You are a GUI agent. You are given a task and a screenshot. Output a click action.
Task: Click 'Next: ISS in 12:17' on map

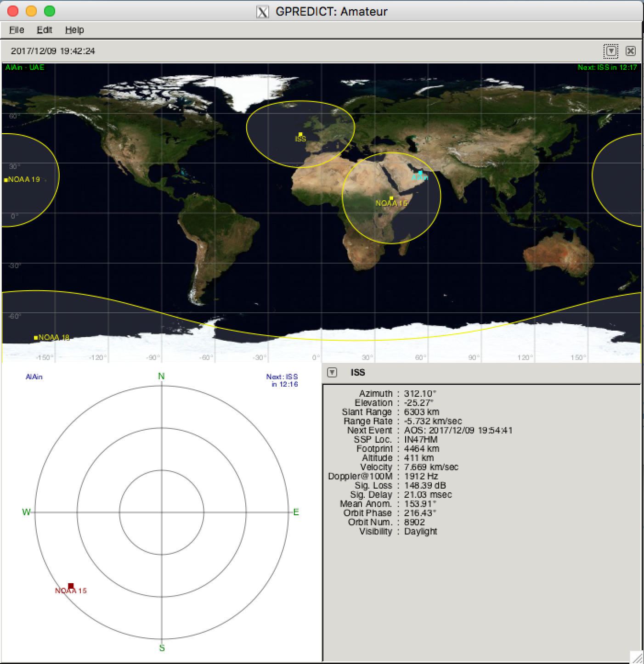click(x=607, y=68)
